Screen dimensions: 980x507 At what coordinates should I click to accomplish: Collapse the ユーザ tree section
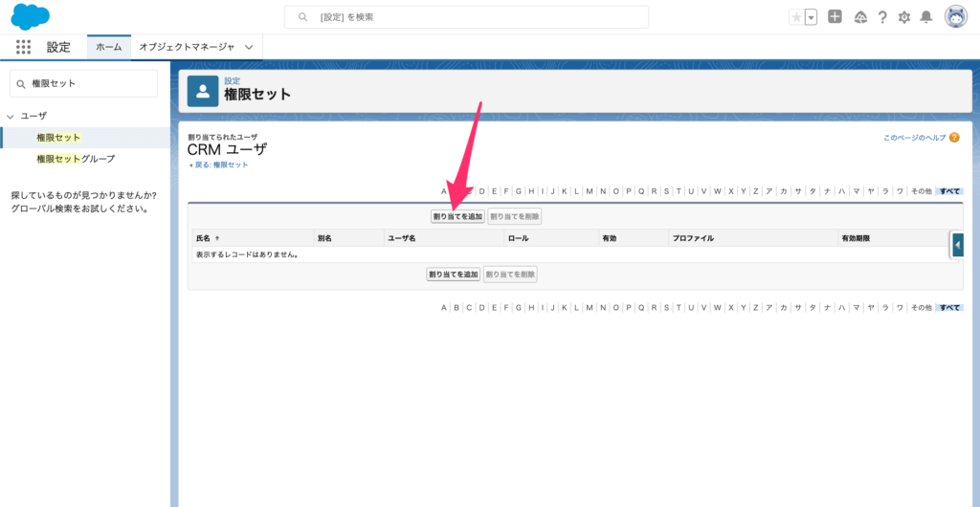pyautogui.click(x=10, y=116)
